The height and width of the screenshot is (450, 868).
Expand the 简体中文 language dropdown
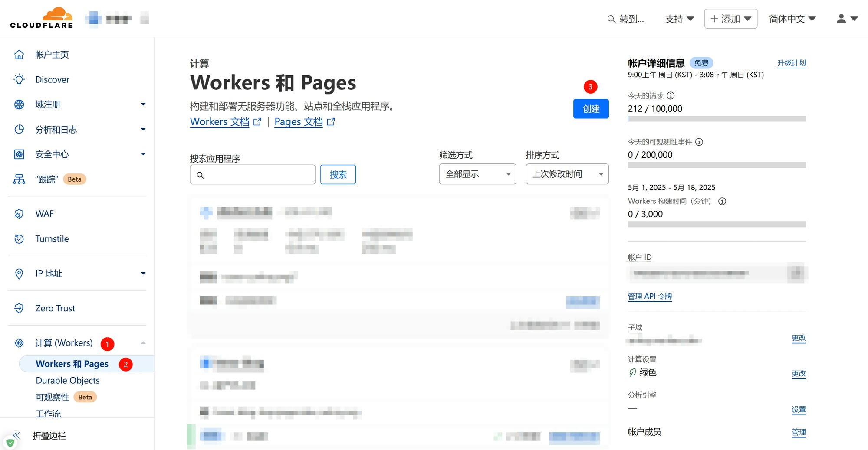(x=792, y=19)
